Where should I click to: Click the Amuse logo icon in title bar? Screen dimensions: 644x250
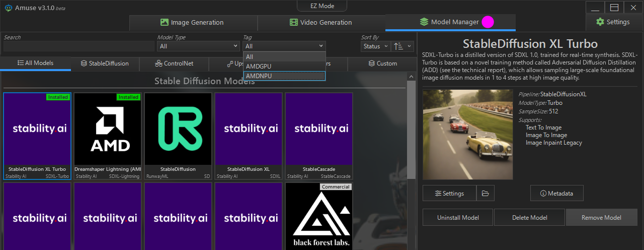pos(9,8)
